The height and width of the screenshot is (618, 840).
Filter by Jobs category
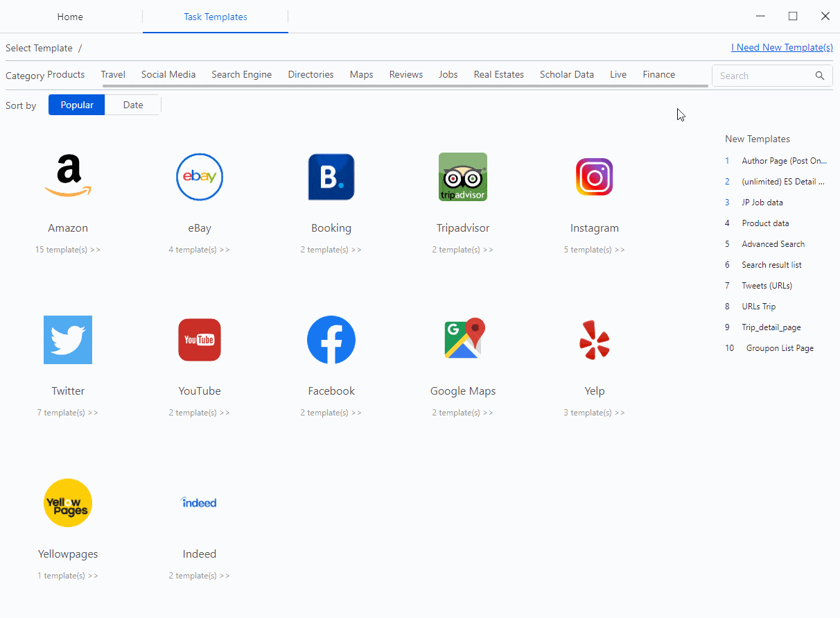tap(448, 74)
